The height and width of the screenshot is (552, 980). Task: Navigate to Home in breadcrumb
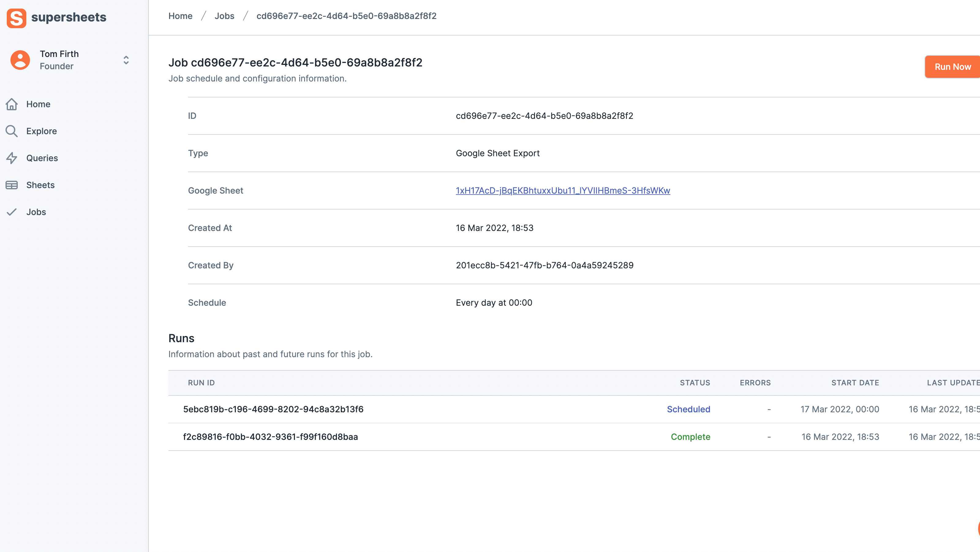tap(180, 16)
